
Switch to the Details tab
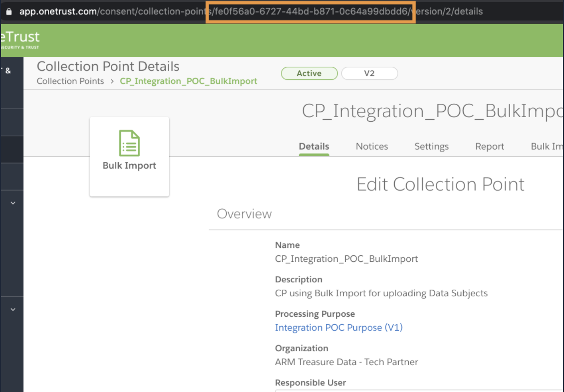pyautogui.click(x=314, y=146)
